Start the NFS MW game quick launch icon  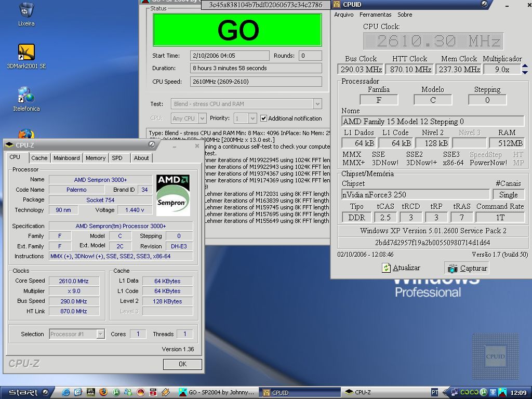90,392
